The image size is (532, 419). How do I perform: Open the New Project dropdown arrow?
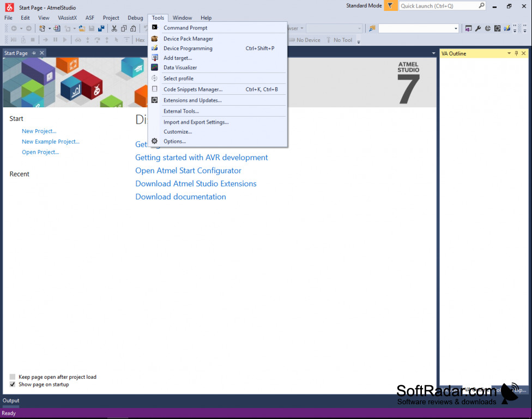click(50, 28)
